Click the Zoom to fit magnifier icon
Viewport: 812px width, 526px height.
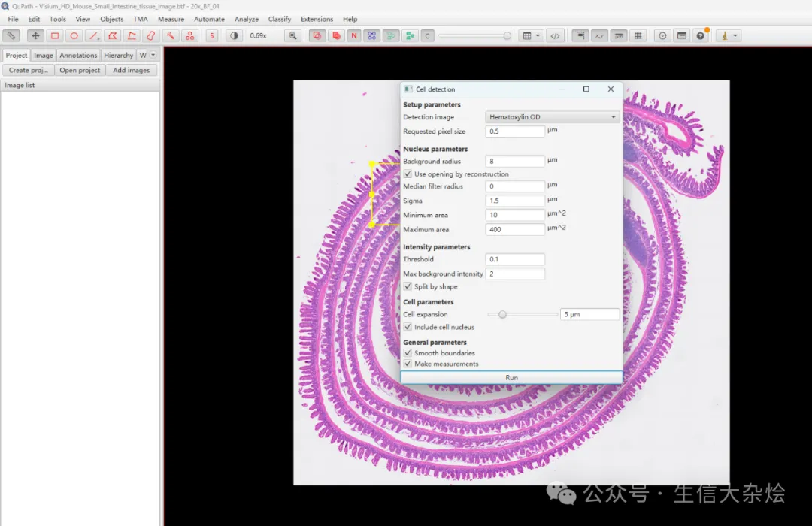tap(293, 36)
